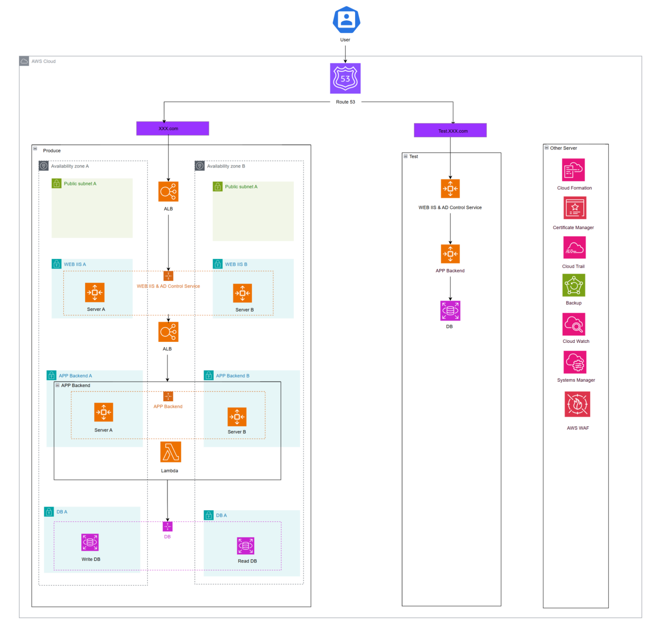Collapse the Produce container
Screen dimensions: 672x632
pyautogui.click(x=36, y=149)
